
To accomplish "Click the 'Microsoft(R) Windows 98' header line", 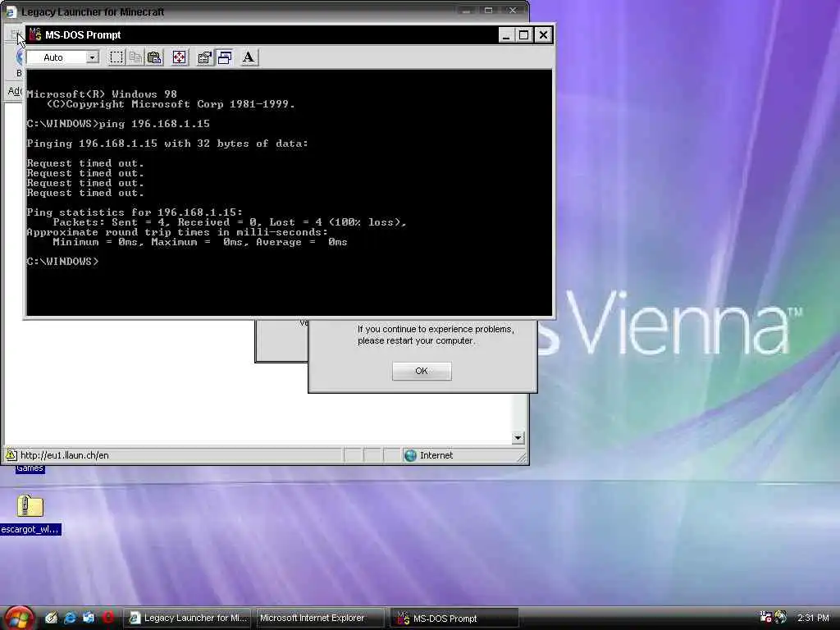I will click(102, 94).
